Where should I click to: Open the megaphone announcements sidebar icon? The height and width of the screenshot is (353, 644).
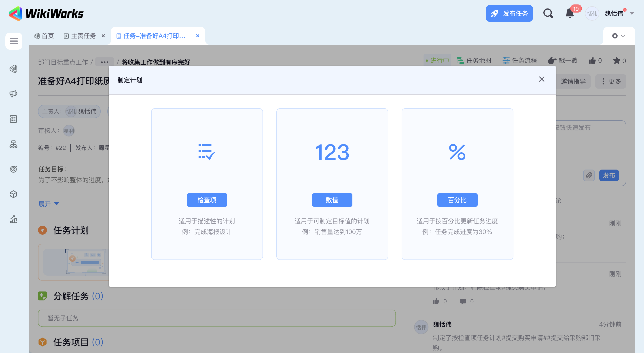coord(13,94)
